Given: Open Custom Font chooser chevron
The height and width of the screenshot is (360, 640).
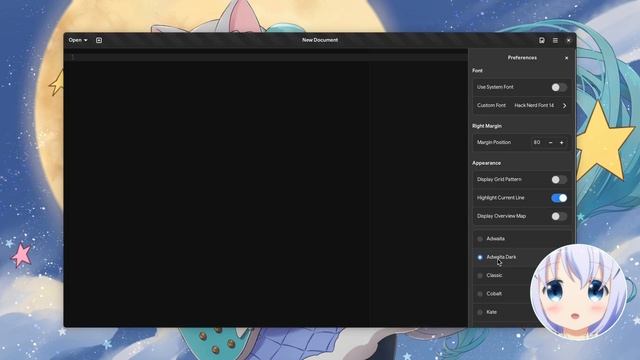Looking at the screenshot, I should (564, 106).
